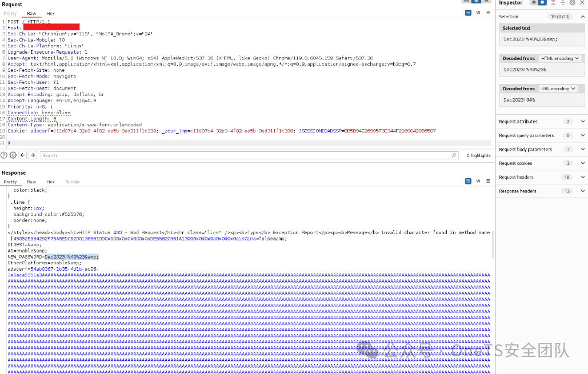This screenshot has width=588, height=374.
Task: Switch Inspector to the left layout option
Action: coord(533,3)
